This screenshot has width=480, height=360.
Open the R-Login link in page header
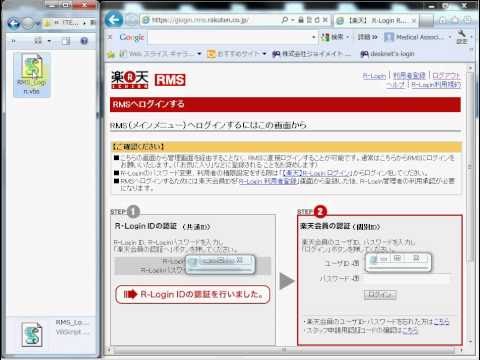(374, 76)
